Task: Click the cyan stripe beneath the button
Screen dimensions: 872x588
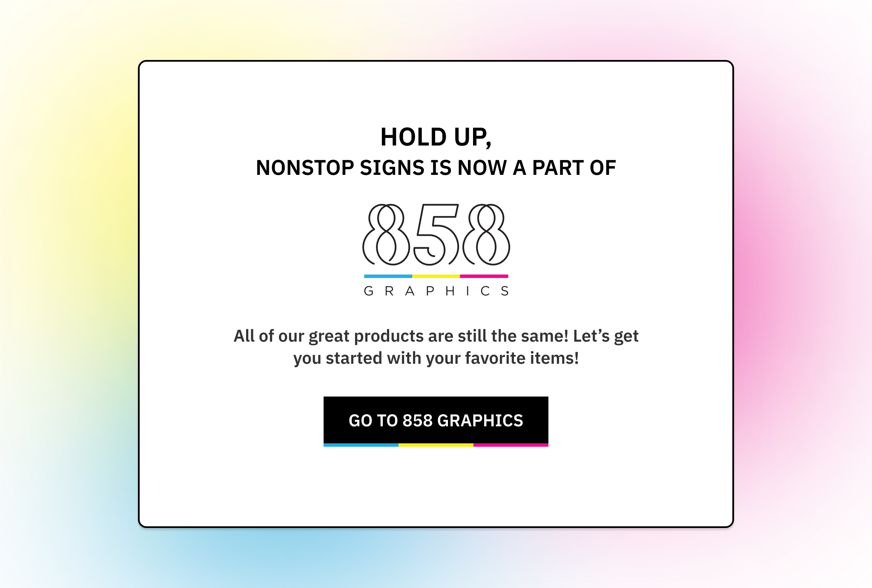Action: click(x=361, y=445)
